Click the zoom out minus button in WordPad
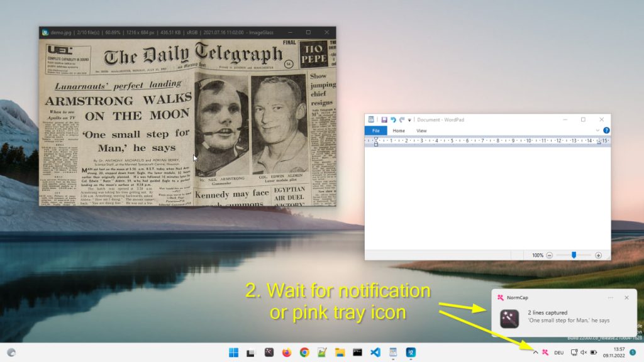Viewport: 644px width, 362px height. 549,255
